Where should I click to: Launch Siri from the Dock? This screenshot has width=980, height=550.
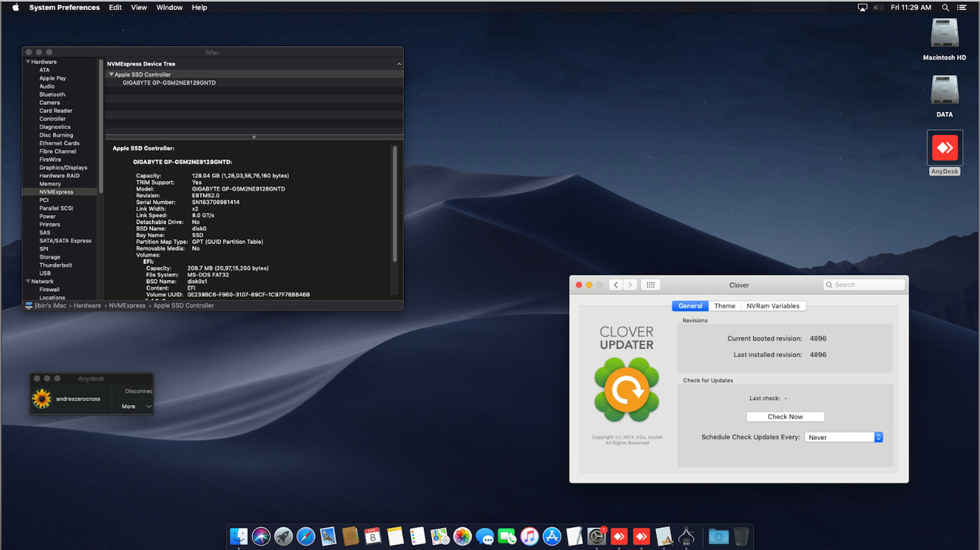(x=261, y=536)
